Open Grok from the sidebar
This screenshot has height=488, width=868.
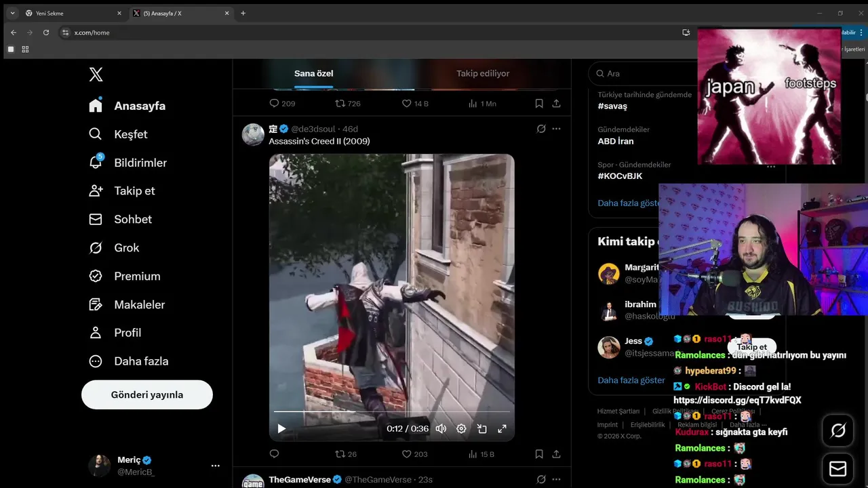point(114,247)
